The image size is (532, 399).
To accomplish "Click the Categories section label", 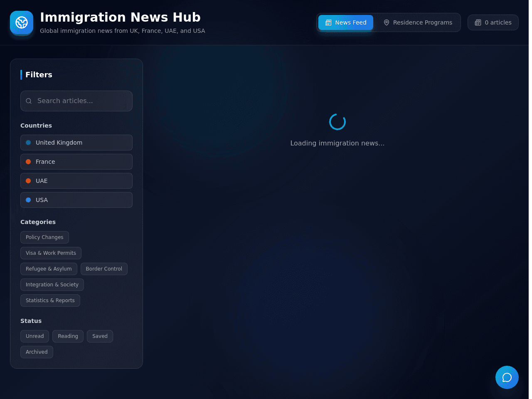I will pos(38,222).
